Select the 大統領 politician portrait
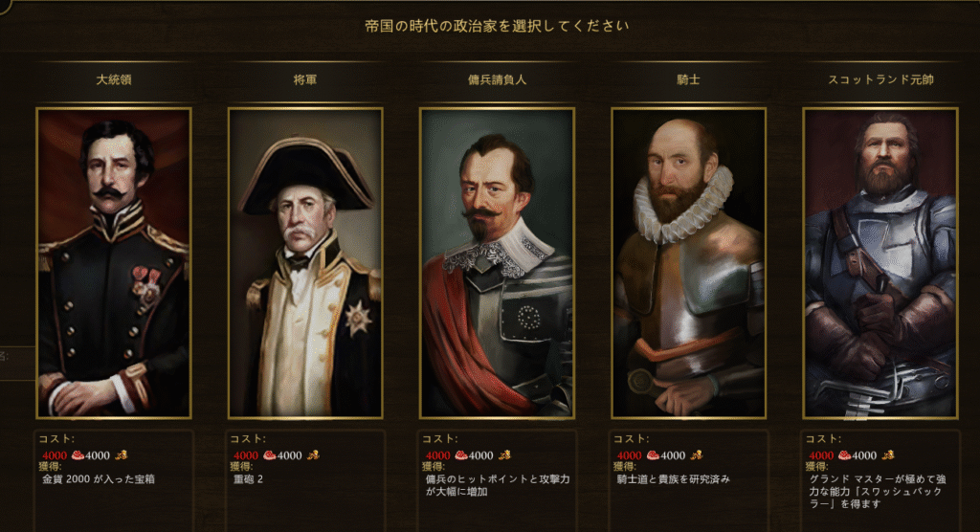This screenshot has height=532, width=980. (x=114, y=263)
